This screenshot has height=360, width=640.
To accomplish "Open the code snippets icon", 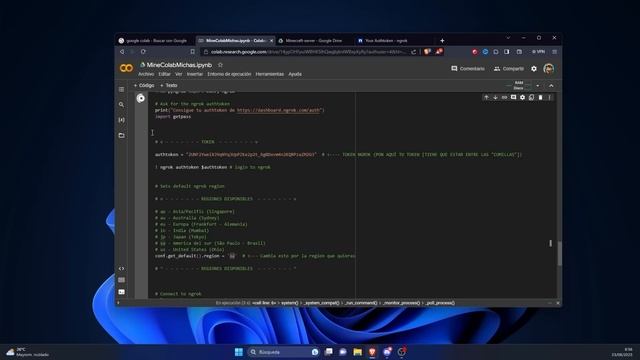I will coord(121,269).
